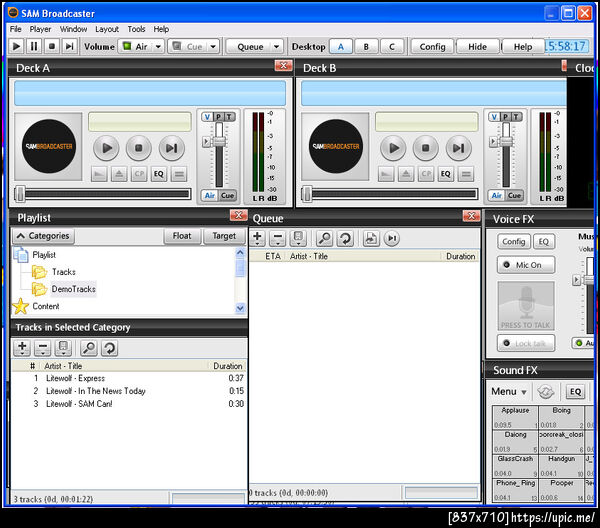The height and width of the screenshot is (528, 600).
Task: Toggle Lock talk in Voice FX
Action: click(x=526, y=343)
